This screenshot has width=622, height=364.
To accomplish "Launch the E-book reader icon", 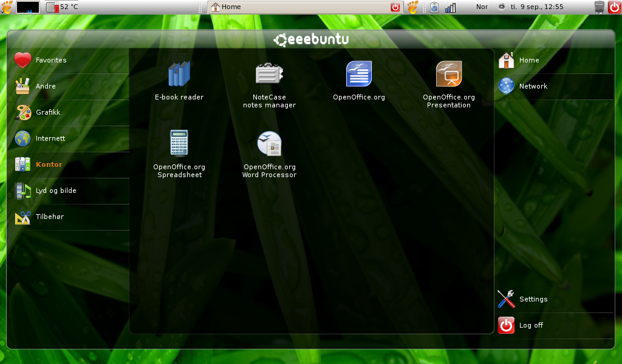I will [179, 74].
